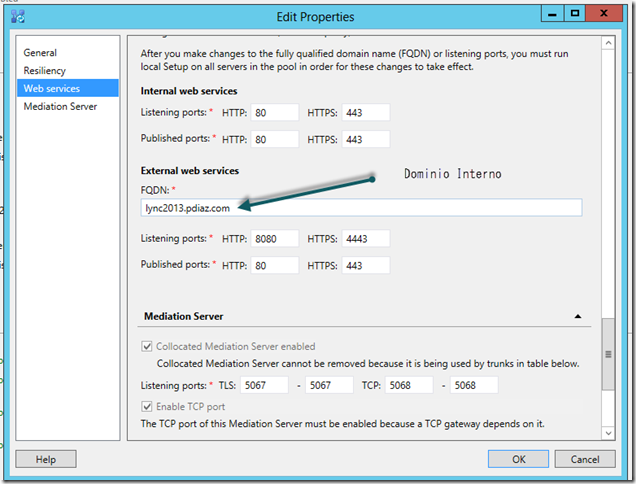Click the scrollbar down arrow

607,431
